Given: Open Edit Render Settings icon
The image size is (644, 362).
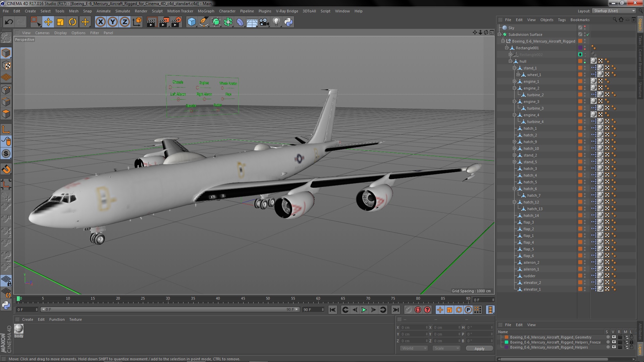Looking at the screenshot, I should pyautogui.click(x=176, y=22).
